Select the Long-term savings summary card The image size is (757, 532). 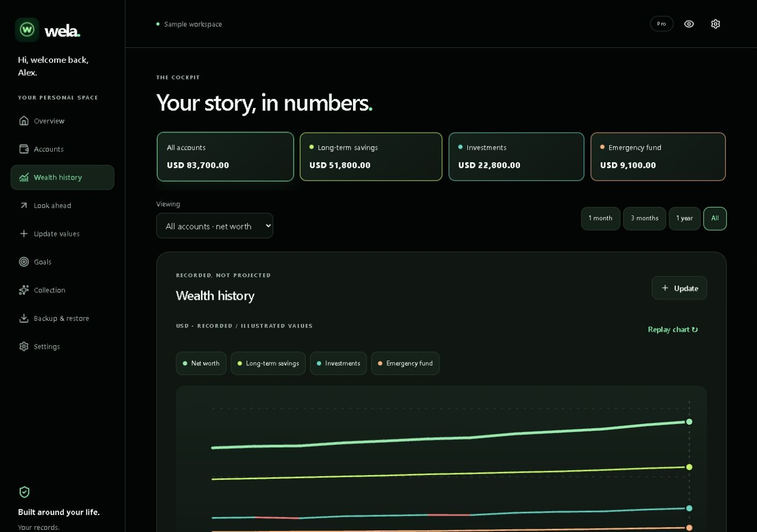(x=371, y=156)
